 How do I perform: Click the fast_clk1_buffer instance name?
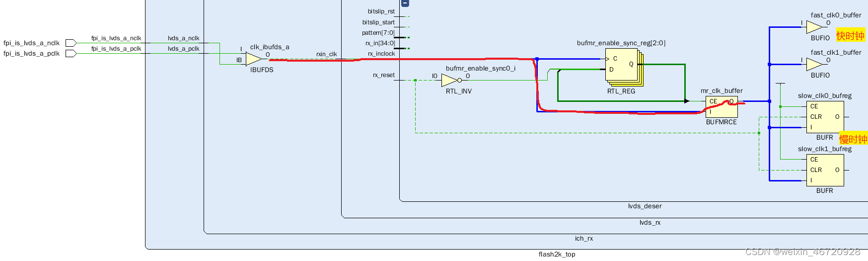(x=836, y=53)
